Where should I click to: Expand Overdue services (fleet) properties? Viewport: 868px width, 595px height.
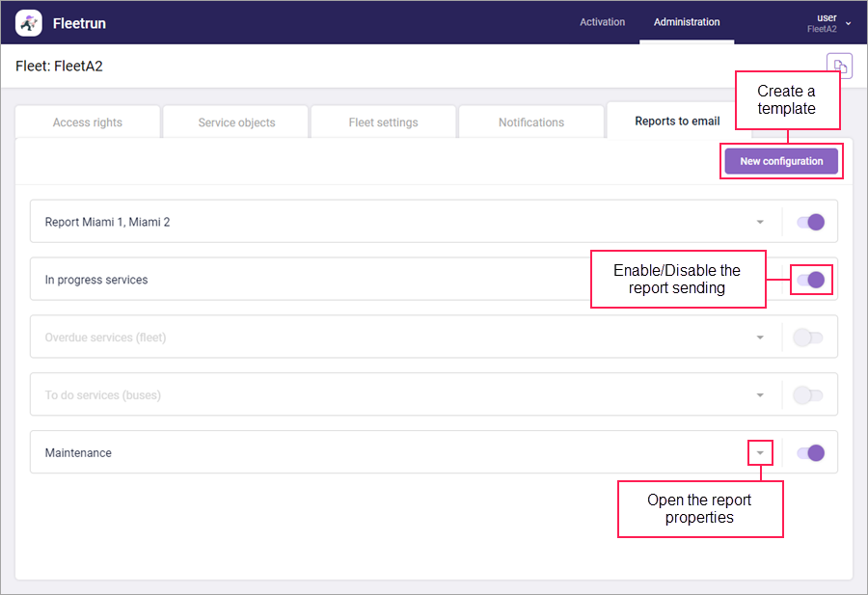760,338
